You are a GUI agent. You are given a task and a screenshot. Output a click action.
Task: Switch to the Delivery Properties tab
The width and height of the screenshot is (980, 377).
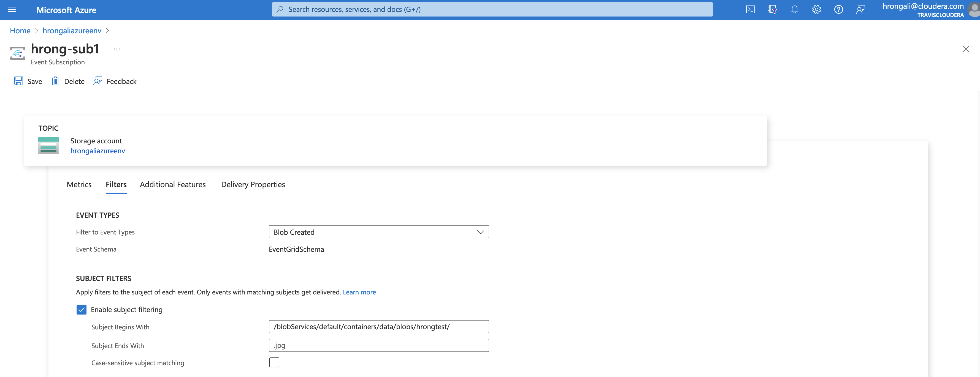tap(253, 184)
